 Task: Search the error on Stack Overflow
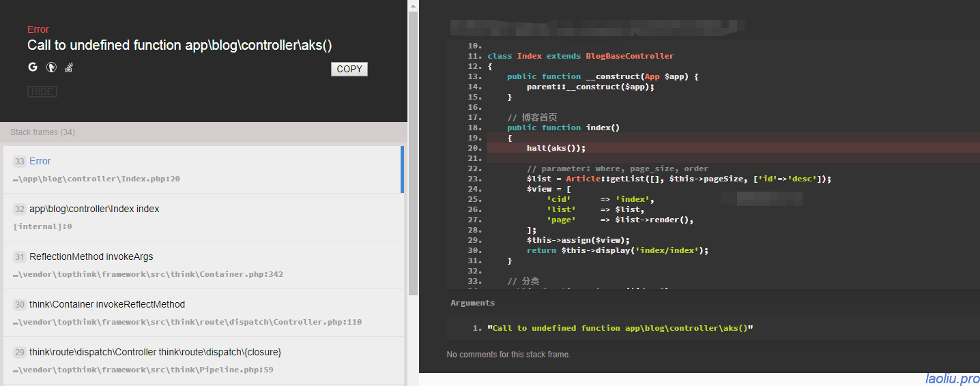click(68, 67)
